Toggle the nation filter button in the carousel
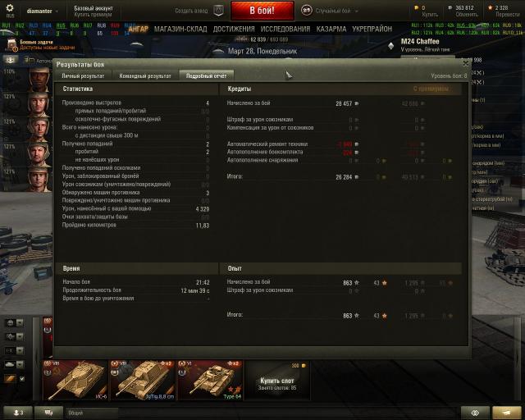Screen dimensions: 525x420 point(10,322)
